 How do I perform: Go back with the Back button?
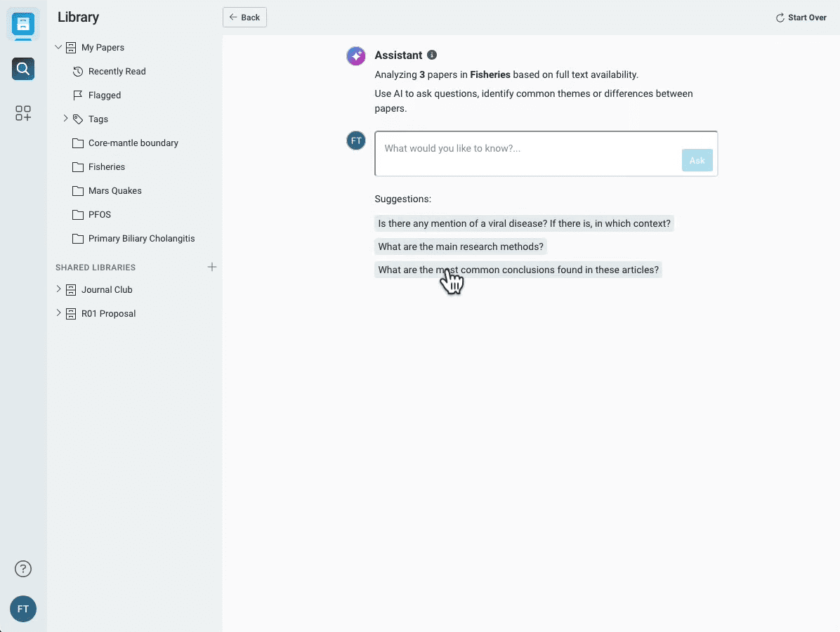[244, 18]
